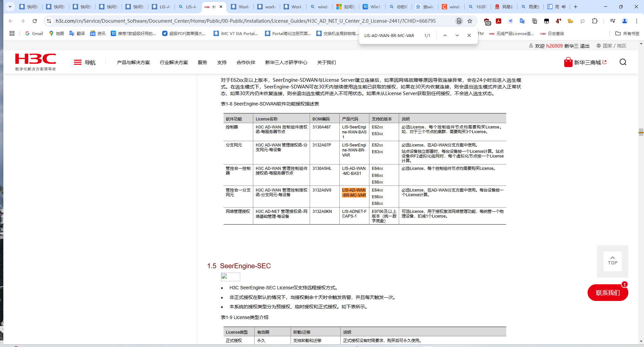Viewport: 644px width, 347px height.
Task: Open the Gmail bookmark
Action: click(34, 33)
